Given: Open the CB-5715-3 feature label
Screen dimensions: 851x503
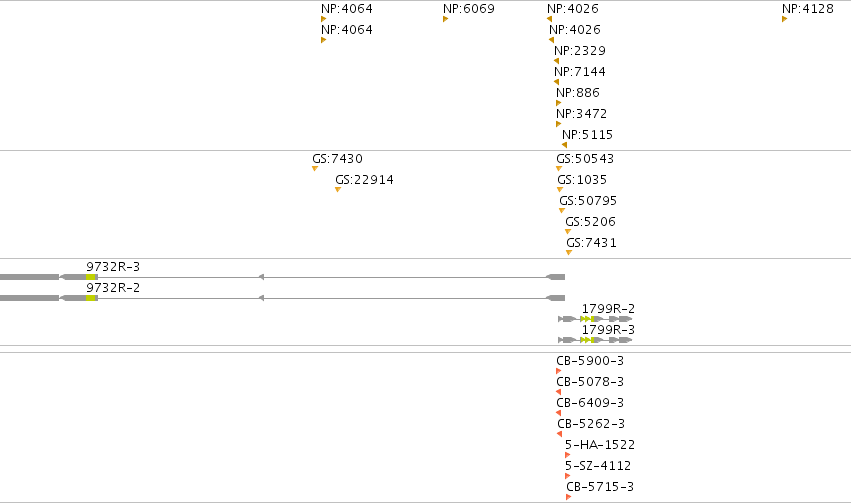Looking at the screenshot, I should (x=600, y=486).
